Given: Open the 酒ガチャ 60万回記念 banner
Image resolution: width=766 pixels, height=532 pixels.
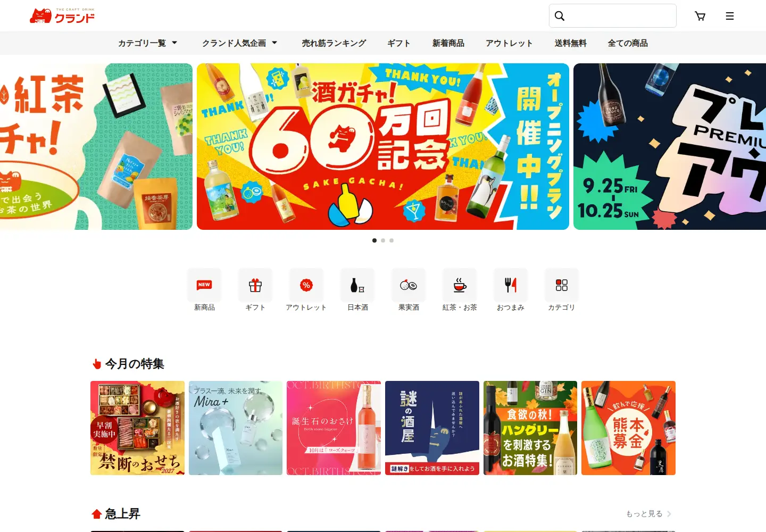Looking at the screenshot, I should point(383,147).
